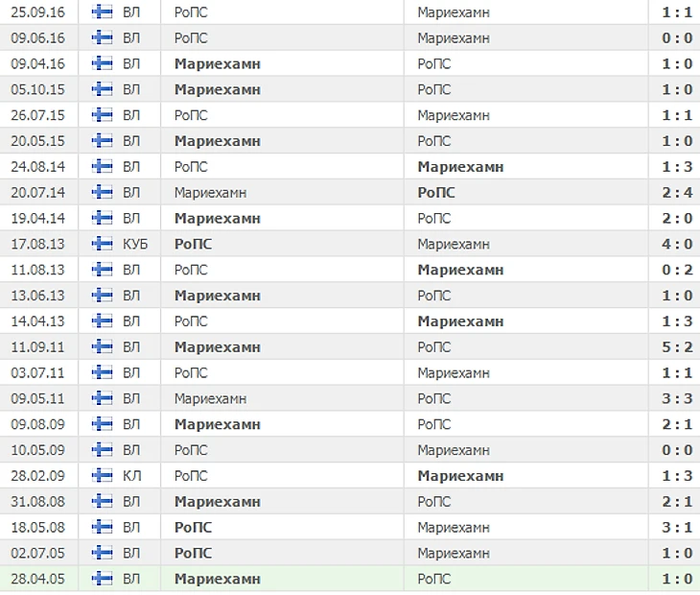The image size is (700, 595).
Task: Select the date 28.04.05
Action: 38,579
